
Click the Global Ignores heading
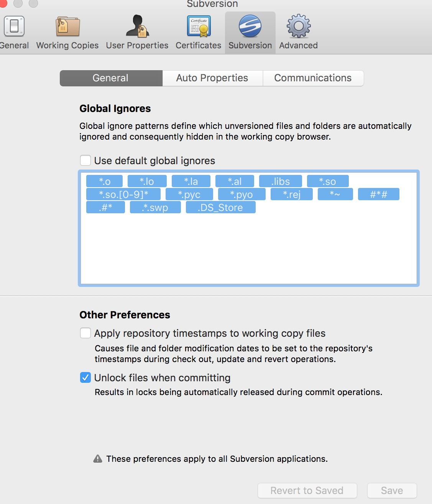(115, 109)
